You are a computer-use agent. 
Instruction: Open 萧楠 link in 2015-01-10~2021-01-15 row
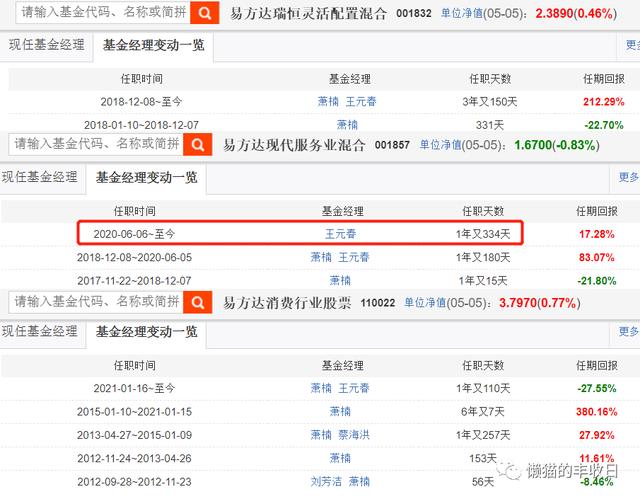coord(340,411)
